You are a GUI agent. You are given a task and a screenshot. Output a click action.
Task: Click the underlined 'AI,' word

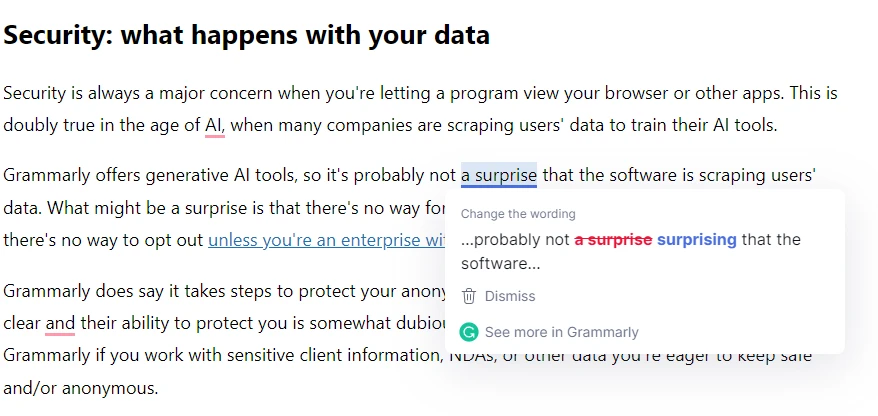pyautogui.click(x=215, y=125)
